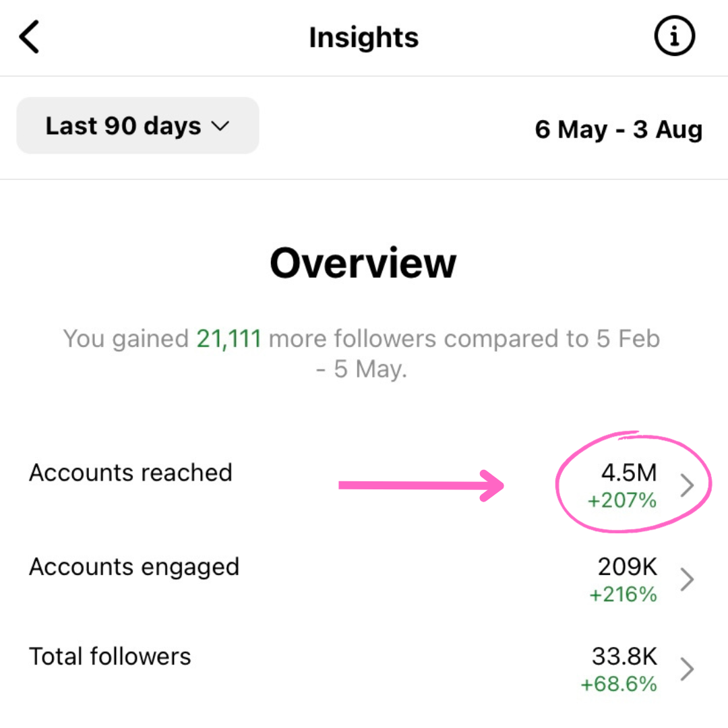Go back using the left arrow icon
This screenshot has width=728, height=728.
pyautogui.click(x=29, y=36)
